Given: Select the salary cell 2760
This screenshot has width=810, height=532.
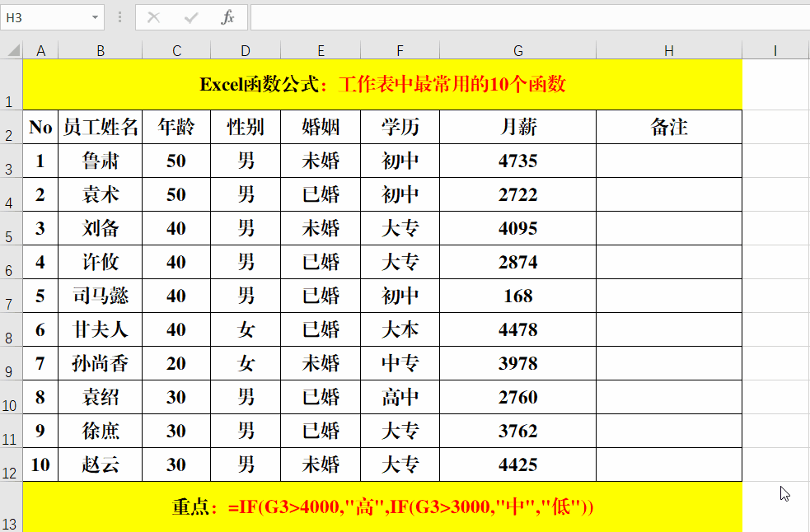Looking at the screenshot, I should click(518, 397).
